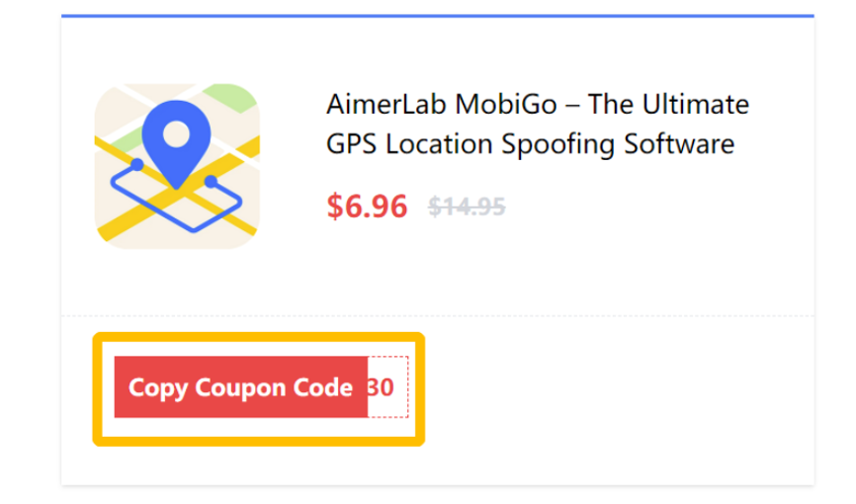Click the partially hidden coupon code ending in 30

[x=382, y=387]
